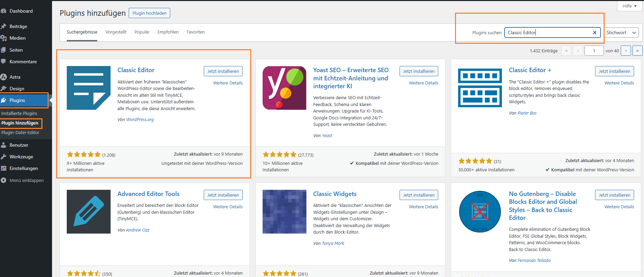The height and width of the screenshot is (277, 644).
Task: Click the Menü einklappen collapse icon
Action: pos(3,180)
